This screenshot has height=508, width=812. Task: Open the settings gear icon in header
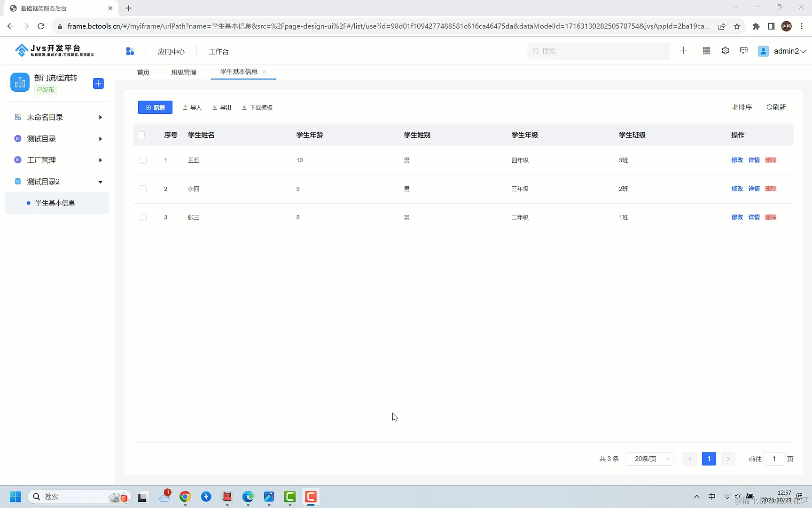pyautogui.click(x=725, y=51)
